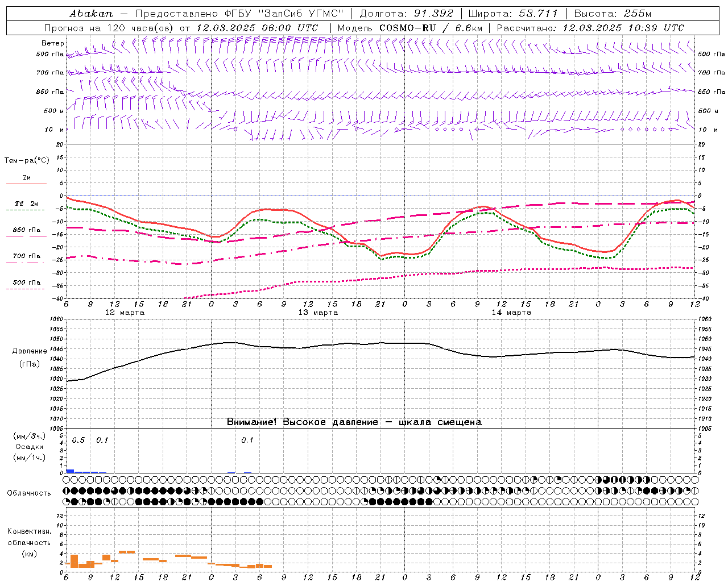
Task: Click "Рассчитано: 12.03.2025 10:39 UTC" timestamp
Action: [x=590, y=28]
